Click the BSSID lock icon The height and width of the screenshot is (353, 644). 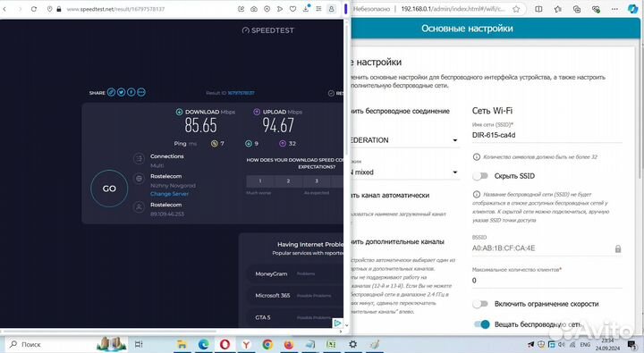click(x=618, y=248)
